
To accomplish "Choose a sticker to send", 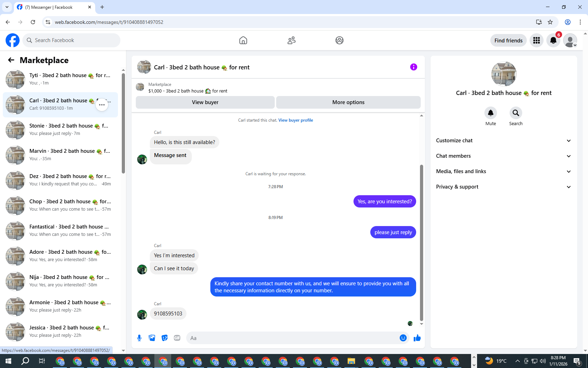I will 164,338.
